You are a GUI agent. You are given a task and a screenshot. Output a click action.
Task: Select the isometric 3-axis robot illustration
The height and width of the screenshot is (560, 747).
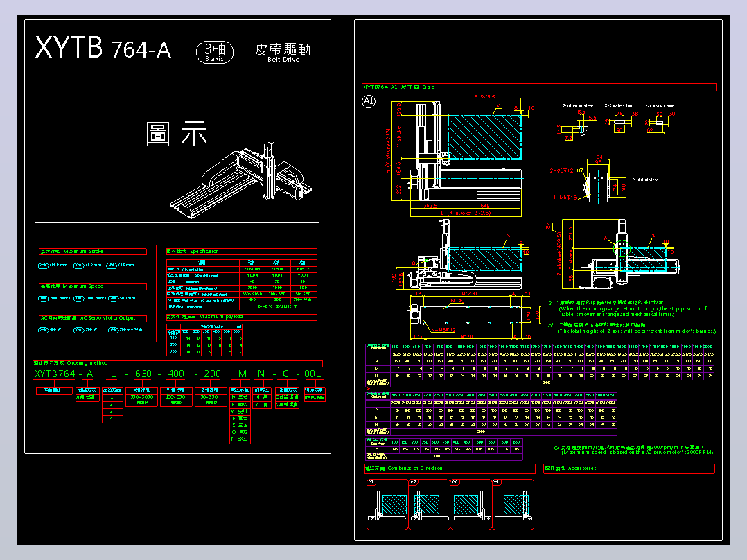point(242,180)
